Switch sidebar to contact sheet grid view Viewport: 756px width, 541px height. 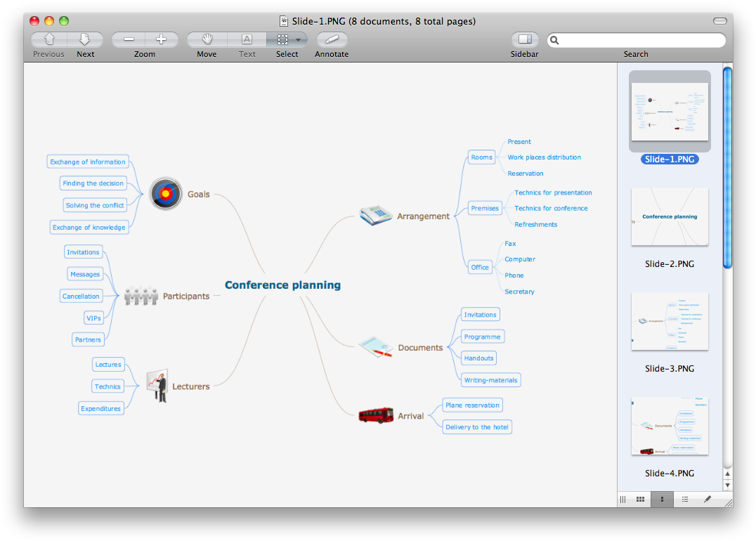pos(640,499)
